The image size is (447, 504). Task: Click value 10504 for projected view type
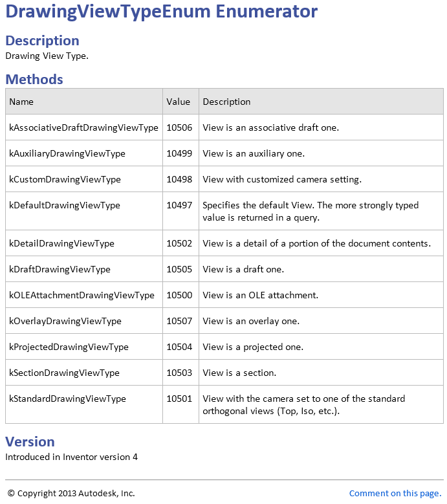coord(179,347)
